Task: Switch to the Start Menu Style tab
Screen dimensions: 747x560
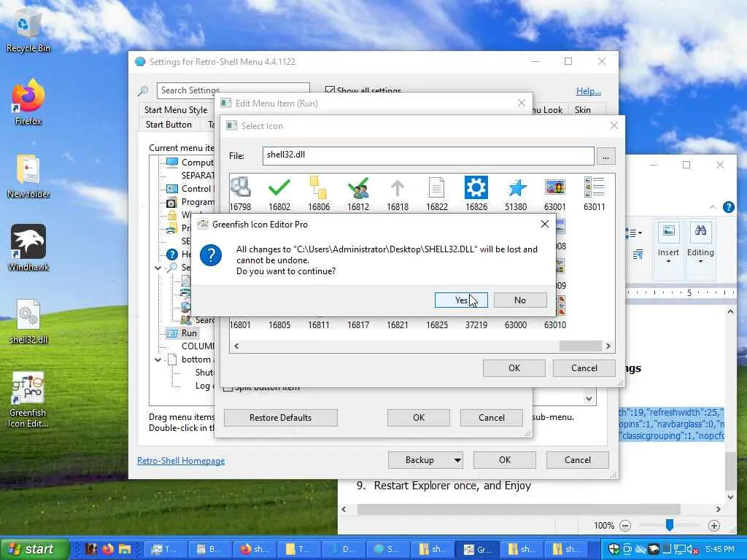Action: point(176,110)
